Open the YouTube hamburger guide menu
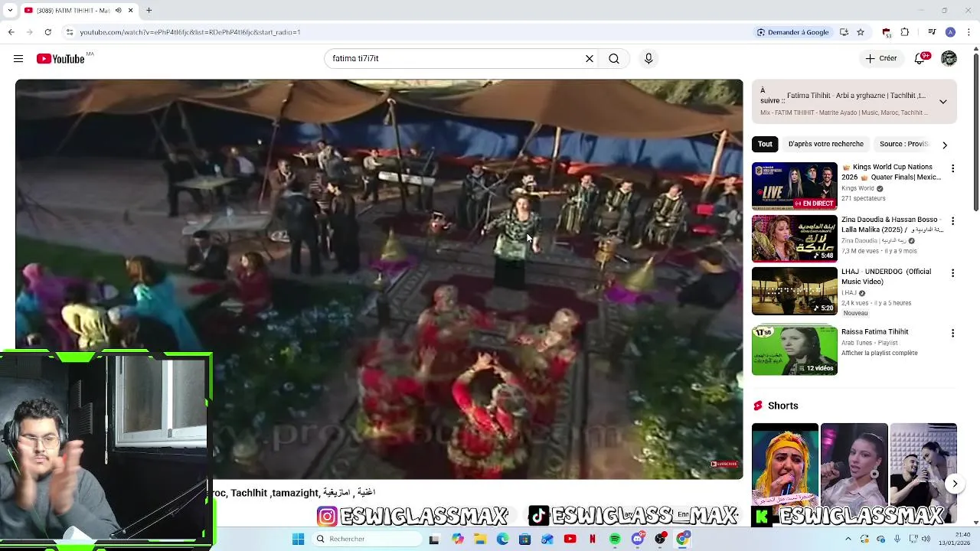980x551 pixels. click(18, 58)
